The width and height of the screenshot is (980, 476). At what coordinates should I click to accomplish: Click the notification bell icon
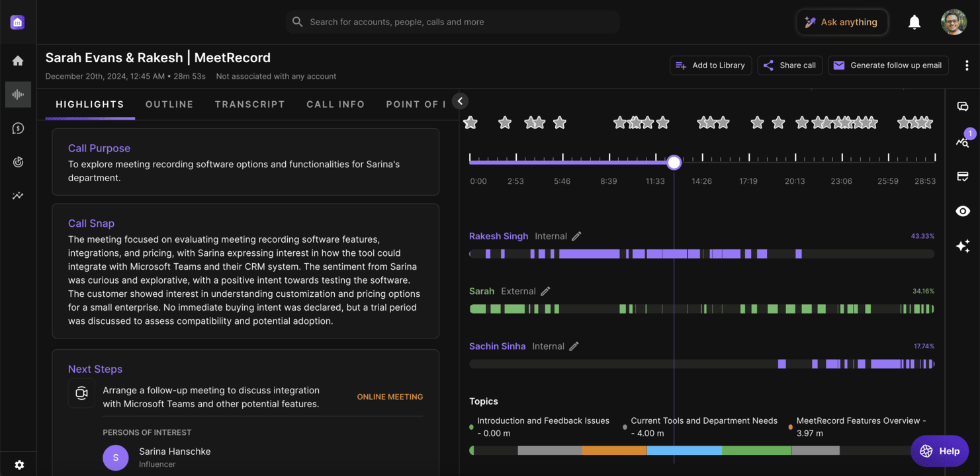(914, 22)
